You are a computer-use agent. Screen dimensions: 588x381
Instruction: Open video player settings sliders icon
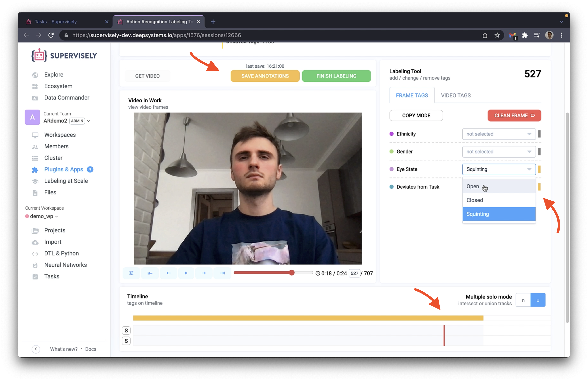pyautogui.click(x=131, y=273)
